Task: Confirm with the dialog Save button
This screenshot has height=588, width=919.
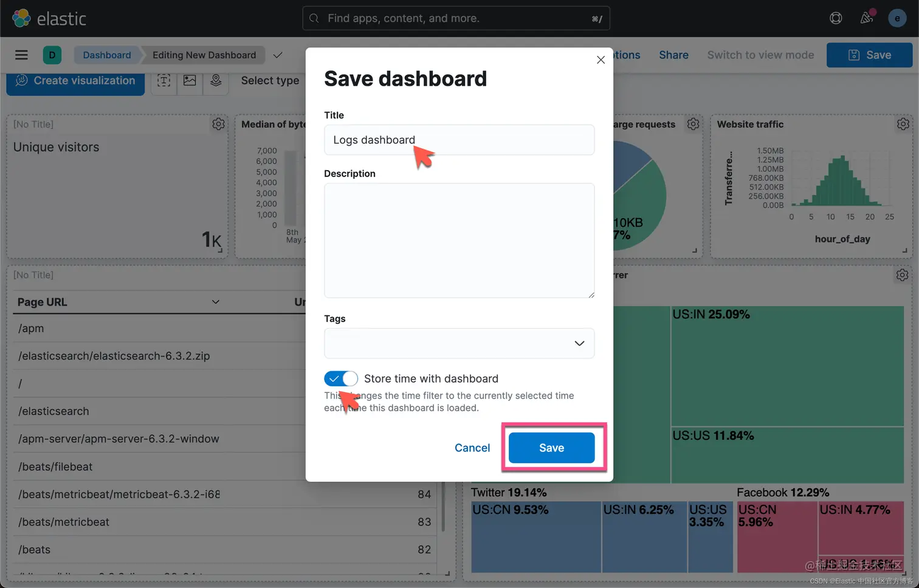Action: coord(551,448)
